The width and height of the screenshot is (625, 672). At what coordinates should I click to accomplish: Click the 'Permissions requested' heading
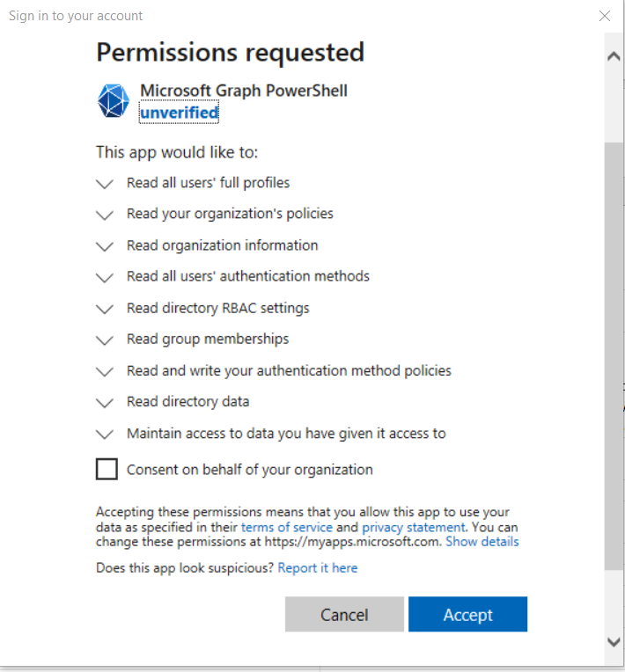(x=231, y=53)
